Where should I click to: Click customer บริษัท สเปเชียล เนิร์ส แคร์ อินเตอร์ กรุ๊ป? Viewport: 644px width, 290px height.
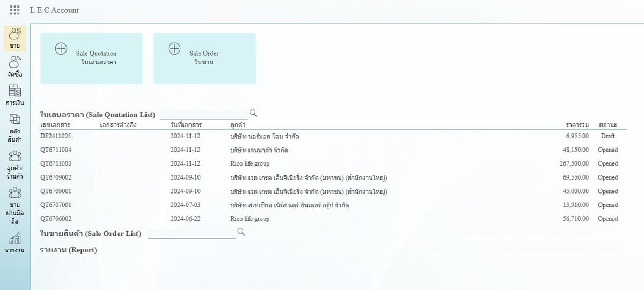click(290, 205)
